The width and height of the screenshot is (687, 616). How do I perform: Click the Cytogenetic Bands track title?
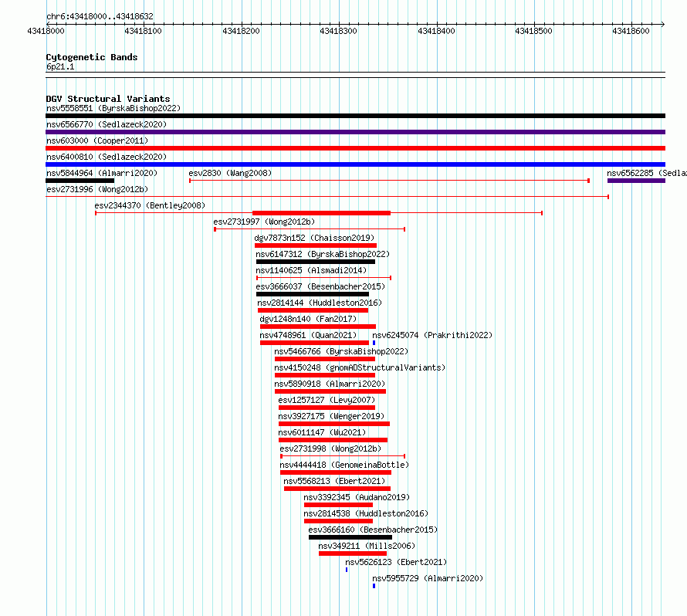coord(92,57)
